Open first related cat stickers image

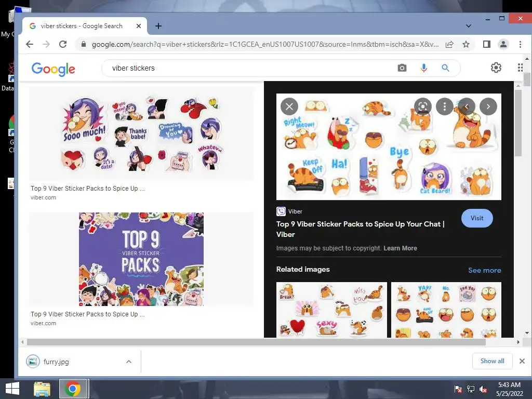(x=331, y=310)
